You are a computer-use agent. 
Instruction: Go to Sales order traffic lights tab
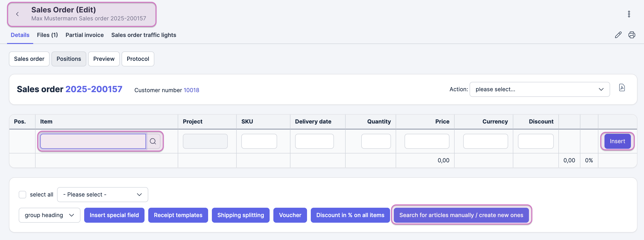click(144, 35)
